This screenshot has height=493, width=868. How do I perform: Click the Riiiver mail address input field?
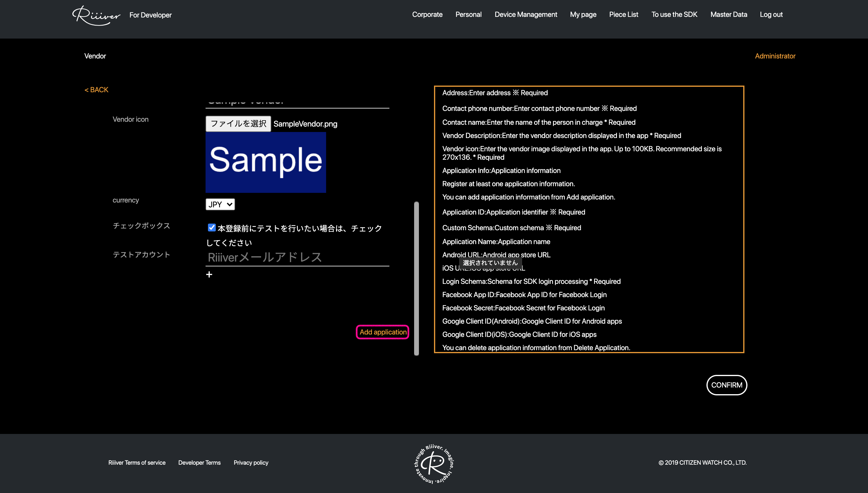click(297, 257)
